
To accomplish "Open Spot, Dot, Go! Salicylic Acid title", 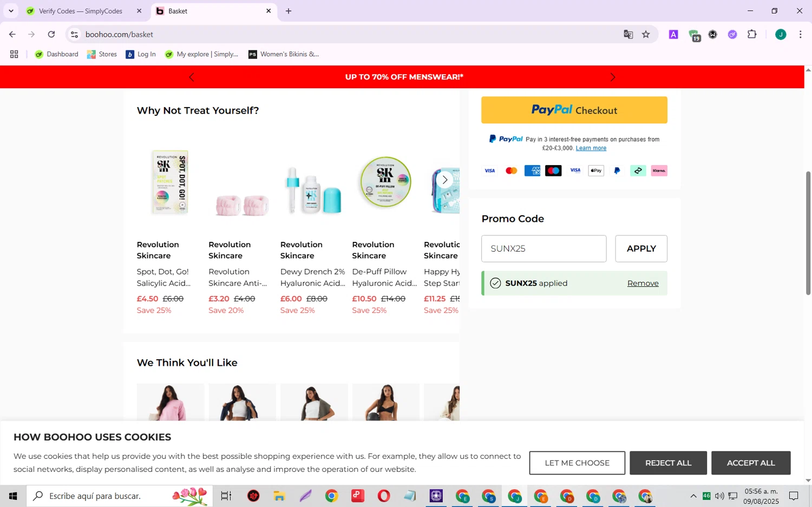I will 163,278.
